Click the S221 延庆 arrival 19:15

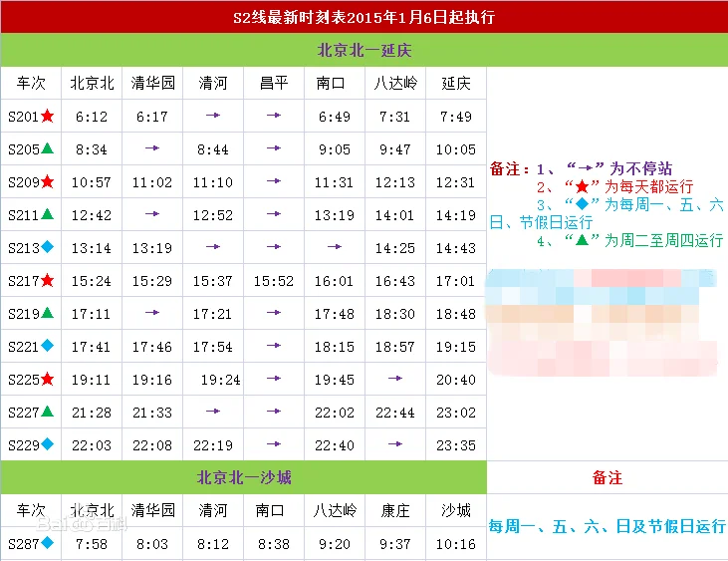pyautogui.click(x=456, y=348)
